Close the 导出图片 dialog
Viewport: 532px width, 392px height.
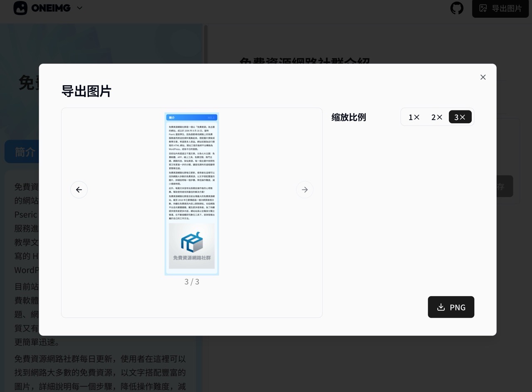point(483,77)
